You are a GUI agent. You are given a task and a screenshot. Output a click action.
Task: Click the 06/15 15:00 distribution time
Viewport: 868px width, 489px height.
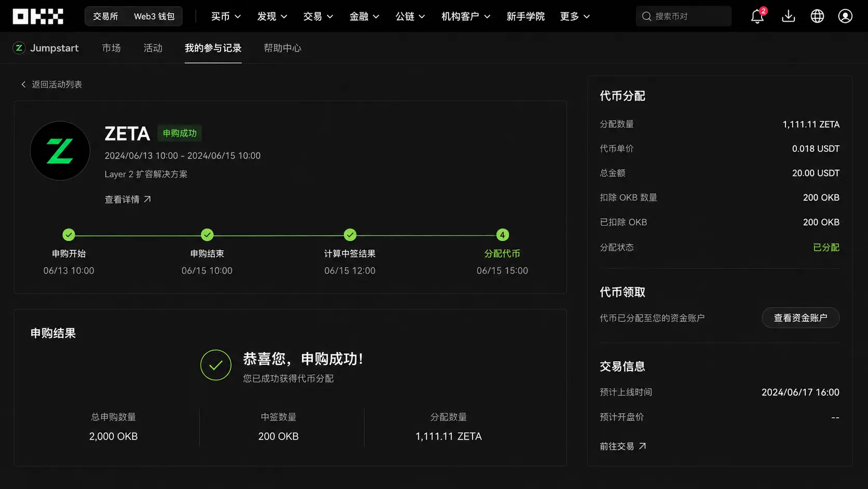click(x=502, y=271)
